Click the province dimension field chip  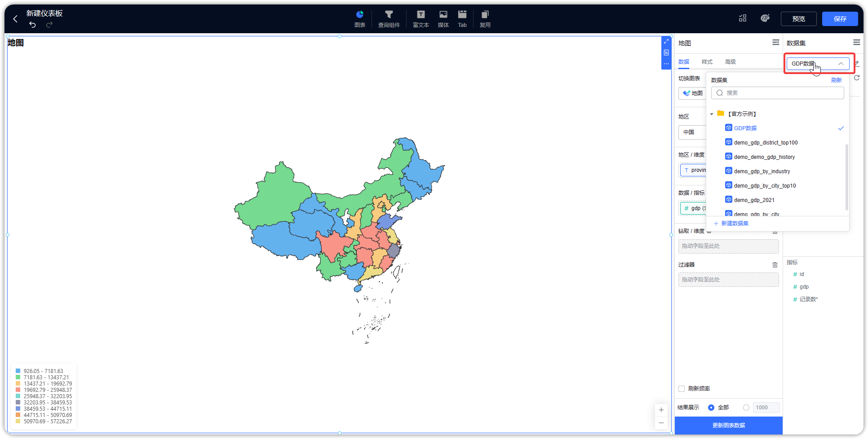tap(693, 171)
